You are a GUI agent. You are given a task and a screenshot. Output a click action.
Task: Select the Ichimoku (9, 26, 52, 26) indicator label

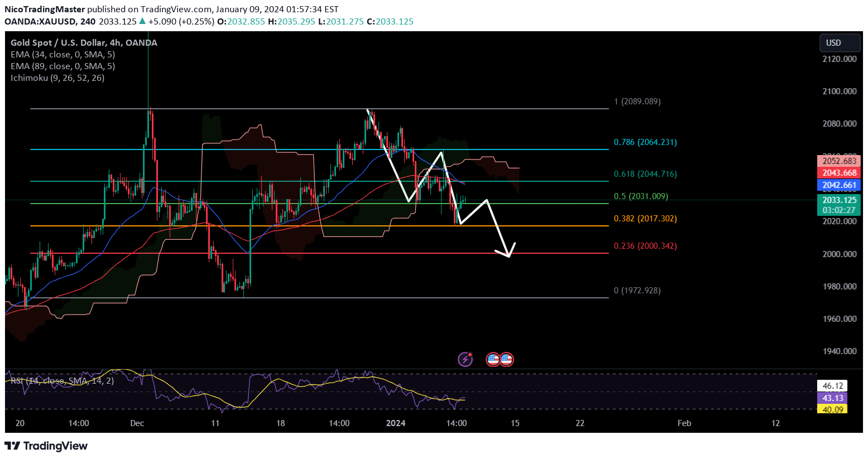(x=57, y=78)
